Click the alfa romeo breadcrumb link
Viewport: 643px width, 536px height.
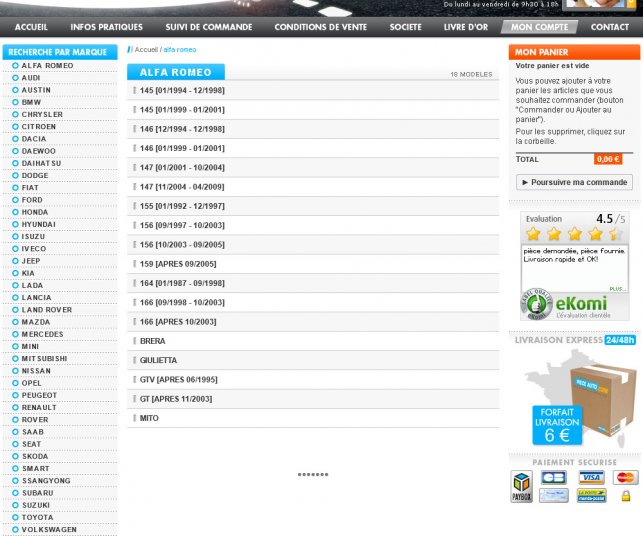(x=180, y=50)
